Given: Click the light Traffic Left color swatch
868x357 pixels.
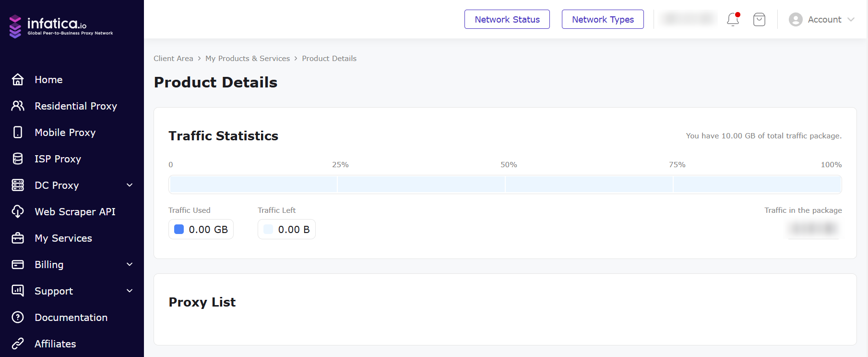Looking at the screenshot, I should 268,229.
